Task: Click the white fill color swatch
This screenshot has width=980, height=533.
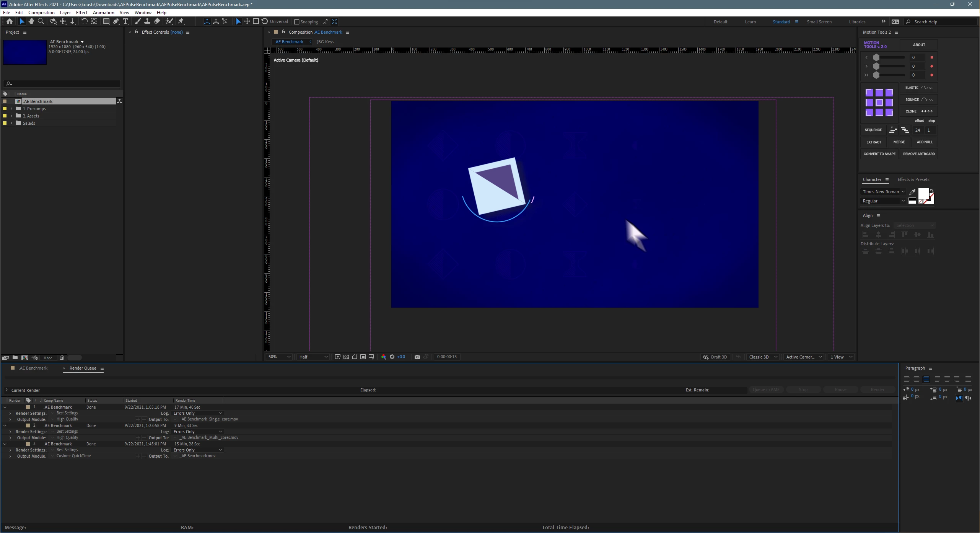Action: (923, 193)
